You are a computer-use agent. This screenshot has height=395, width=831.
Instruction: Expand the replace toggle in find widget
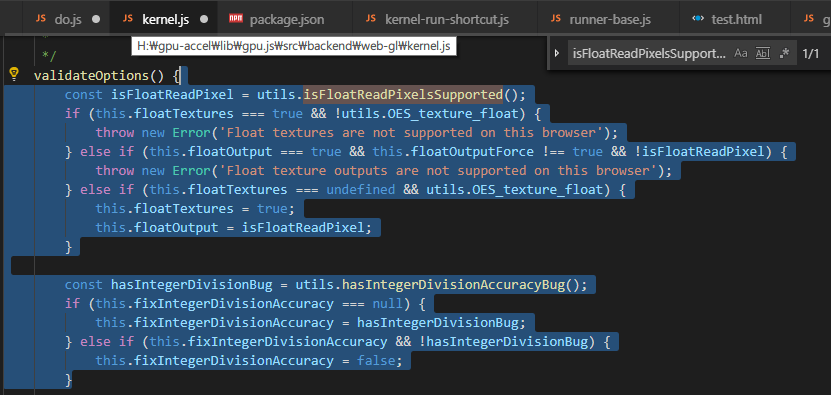556,53
